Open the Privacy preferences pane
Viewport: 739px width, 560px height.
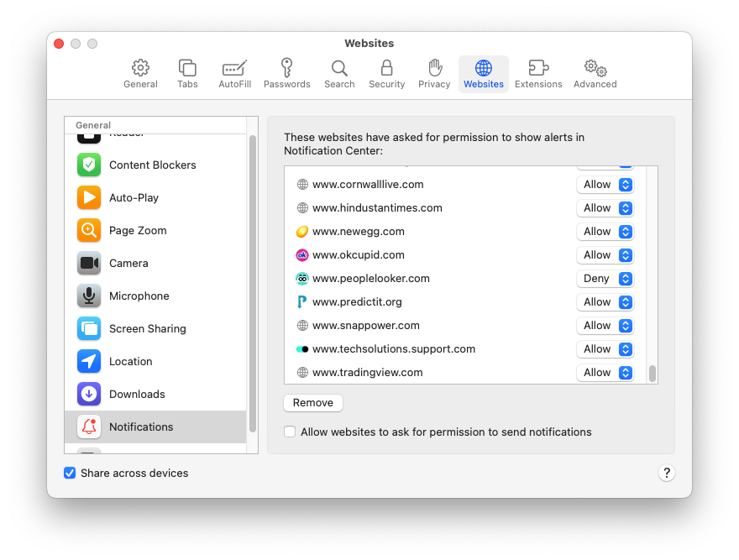pos(434,74)
